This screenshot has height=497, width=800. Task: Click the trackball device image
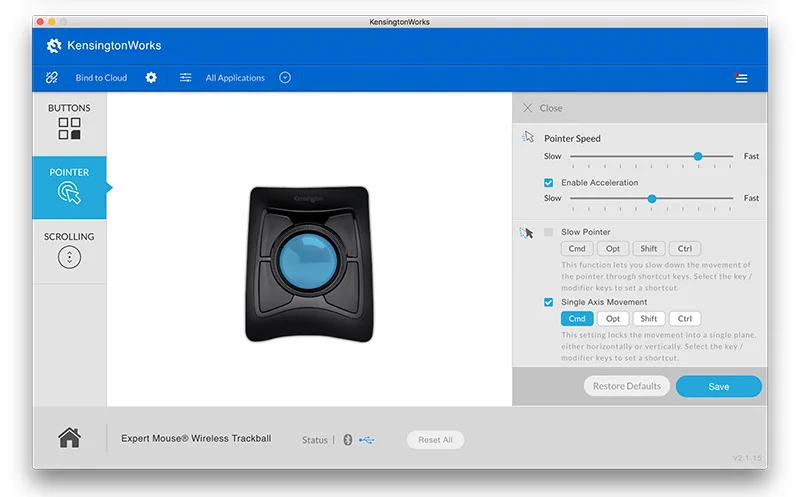click(x=309, y=264)
